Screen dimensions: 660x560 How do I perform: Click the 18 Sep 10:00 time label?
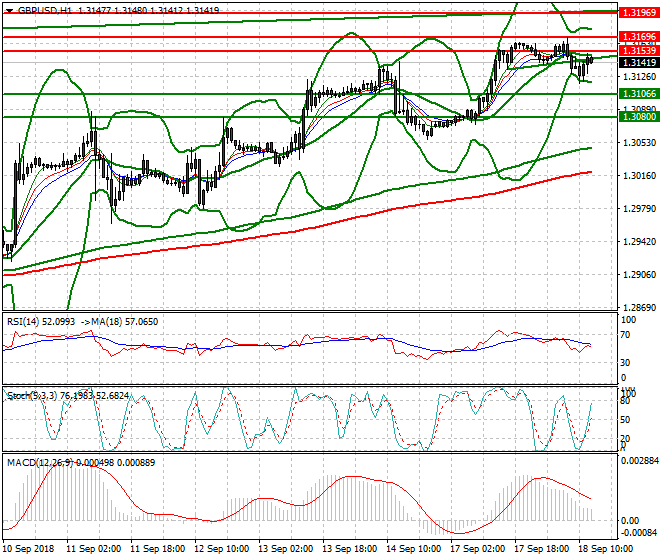[605, 549]
